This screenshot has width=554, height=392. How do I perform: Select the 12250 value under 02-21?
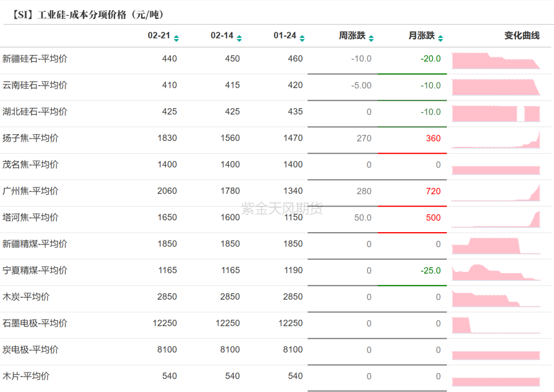pos(165,323)
